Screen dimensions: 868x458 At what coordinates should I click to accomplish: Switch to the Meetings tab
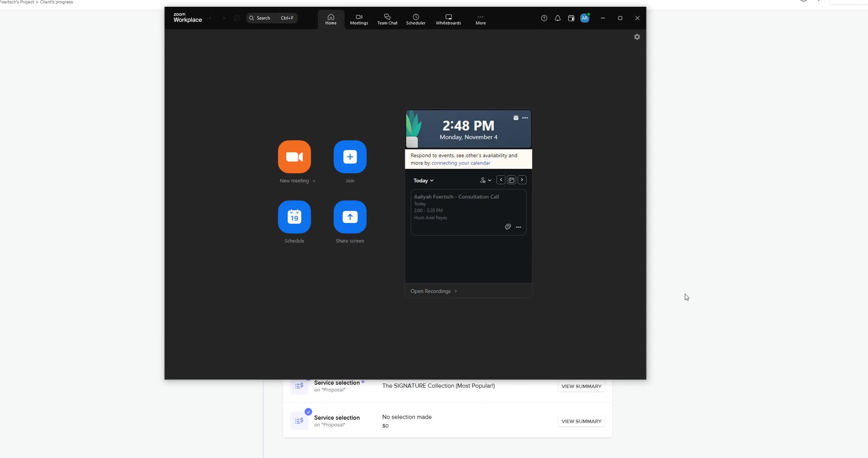point(359,20)
